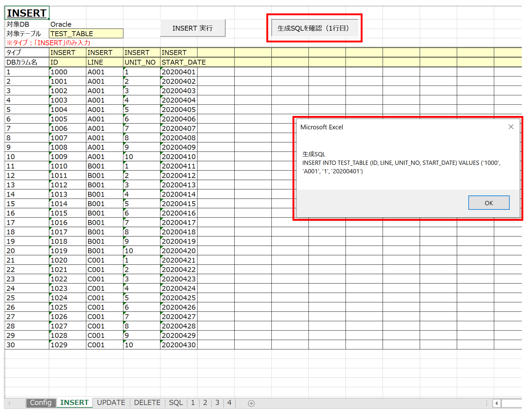Select the START_DATE column header cell
This screenshot has width=532, height=414.
[x=179, y=62]
